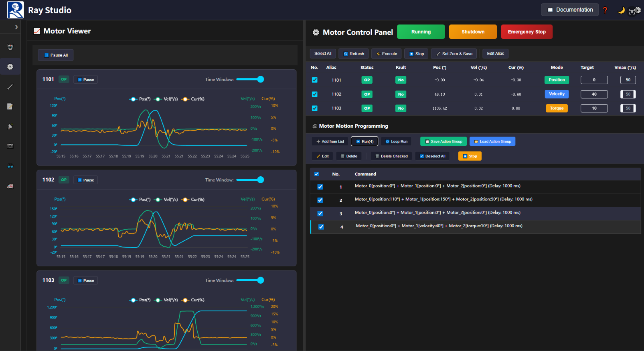Open the camera sidebar page
This screenshot has width=644, height=351.
click(x=10, y=146)
